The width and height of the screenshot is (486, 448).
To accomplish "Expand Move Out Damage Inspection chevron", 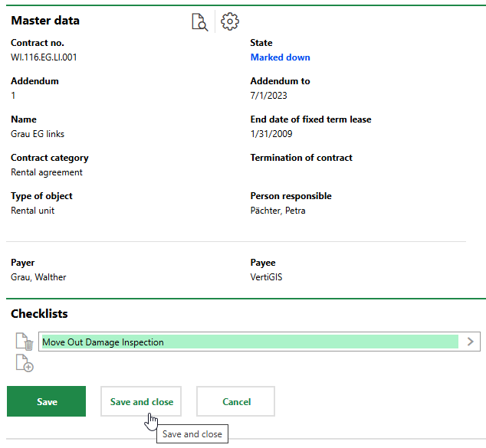I will 470,342.
